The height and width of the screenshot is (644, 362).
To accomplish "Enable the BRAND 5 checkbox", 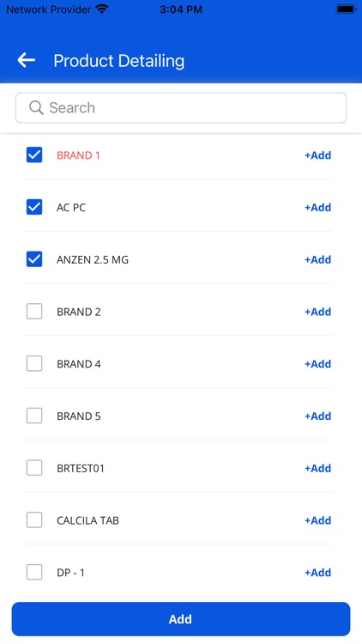I will [x=34, y=416].
